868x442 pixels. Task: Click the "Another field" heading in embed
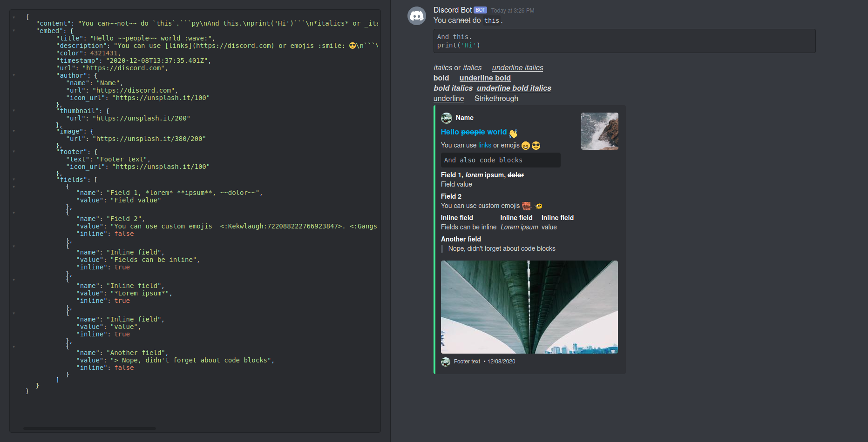click(461, 239)
